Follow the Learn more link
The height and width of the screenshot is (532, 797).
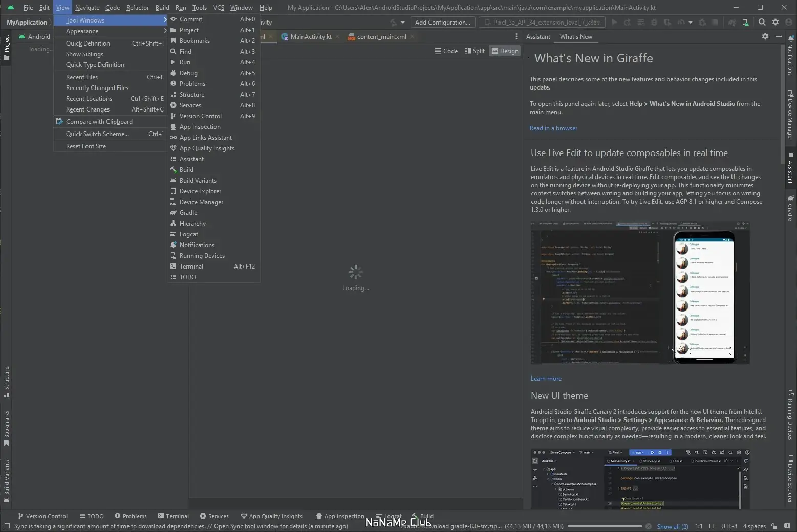[x=546, y=379]
